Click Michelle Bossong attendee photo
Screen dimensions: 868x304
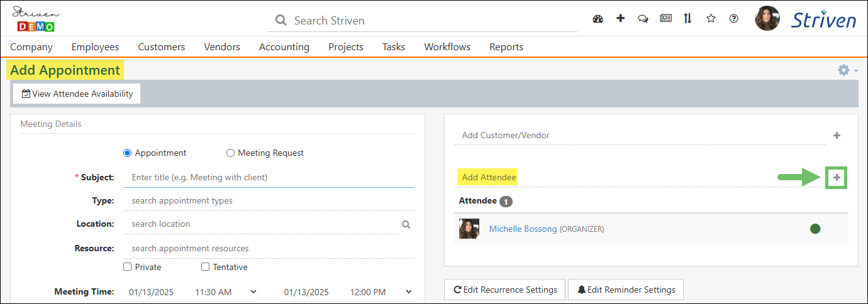click(x=469, y=229)
